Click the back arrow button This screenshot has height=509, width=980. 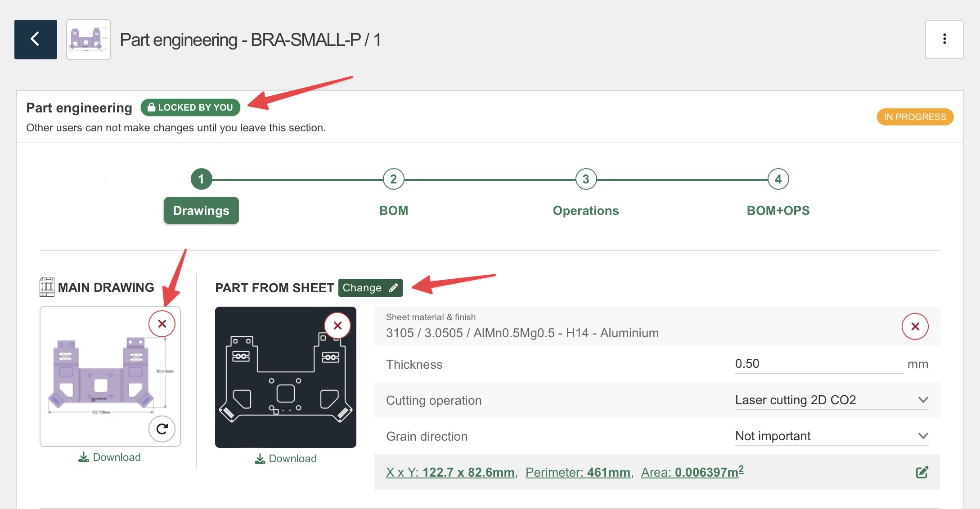click(x=36, y=40)
